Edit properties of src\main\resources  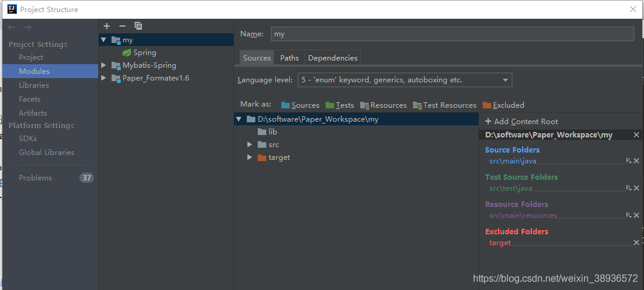tap(628, 215)
